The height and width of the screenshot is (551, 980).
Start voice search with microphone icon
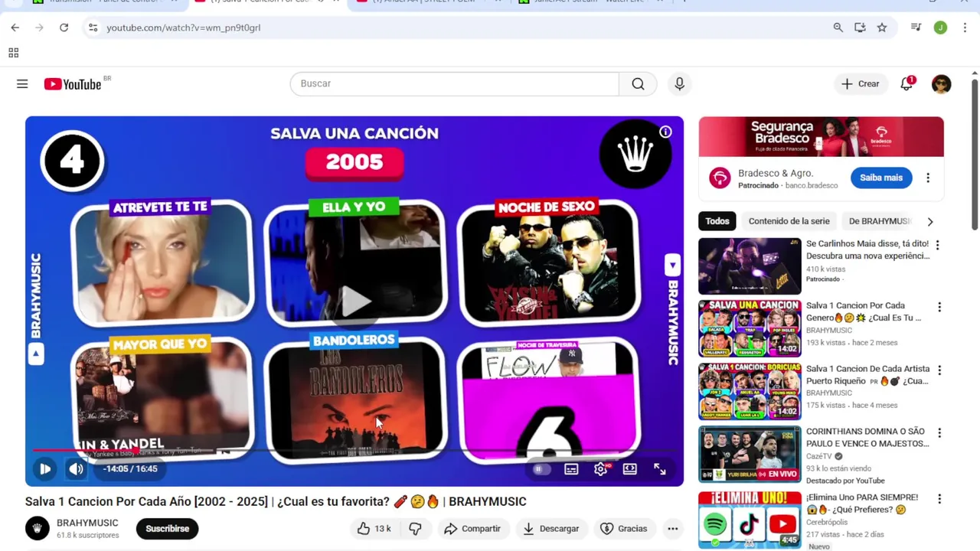679,83
